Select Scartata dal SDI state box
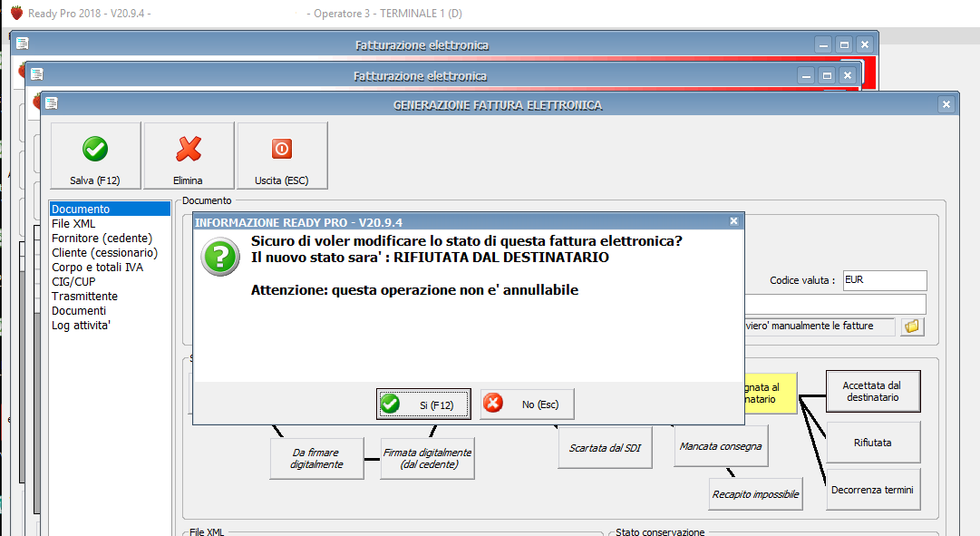Image resolution: width=980 pixels, height=536 pixels. [605, 448]
